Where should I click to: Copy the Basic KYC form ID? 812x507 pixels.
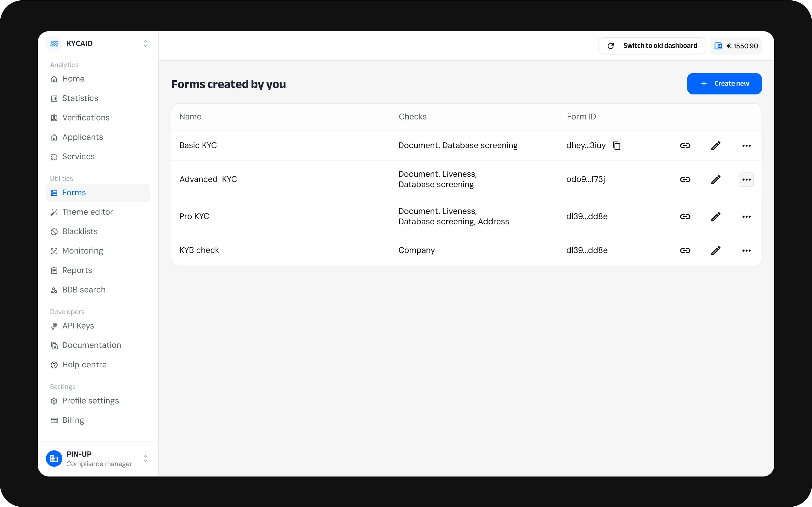617,146
